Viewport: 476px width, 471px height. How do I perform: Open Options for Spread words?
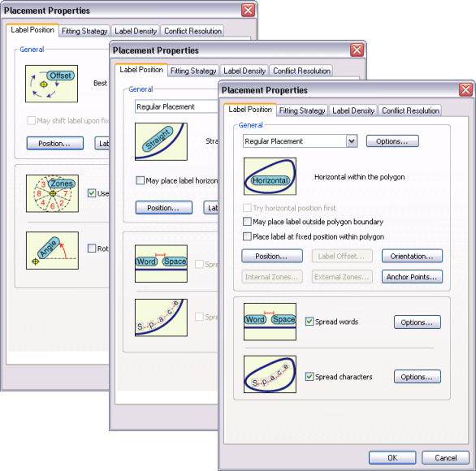(417, 322)
